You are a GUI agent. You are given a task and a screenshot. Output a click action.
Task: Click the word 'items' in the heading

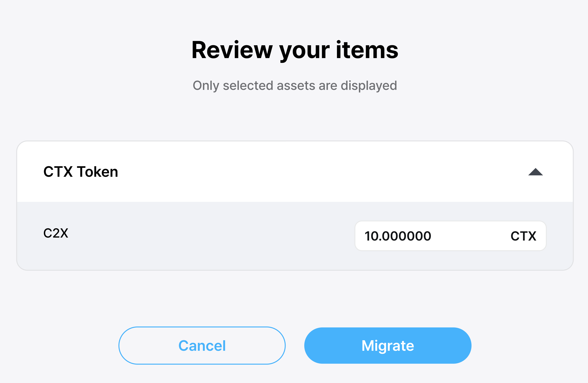[x=367, y=50]
